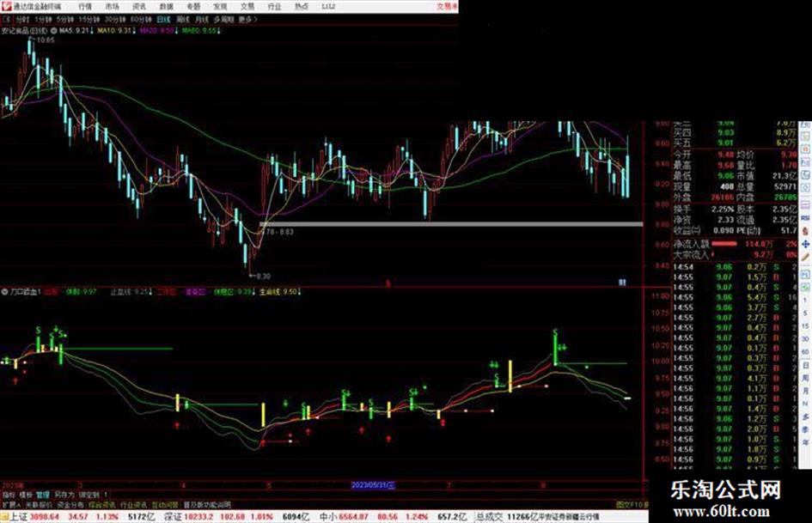812x523 pixels.
Task: Select the 多周期 multi-period tab
Action: (223, 20)
